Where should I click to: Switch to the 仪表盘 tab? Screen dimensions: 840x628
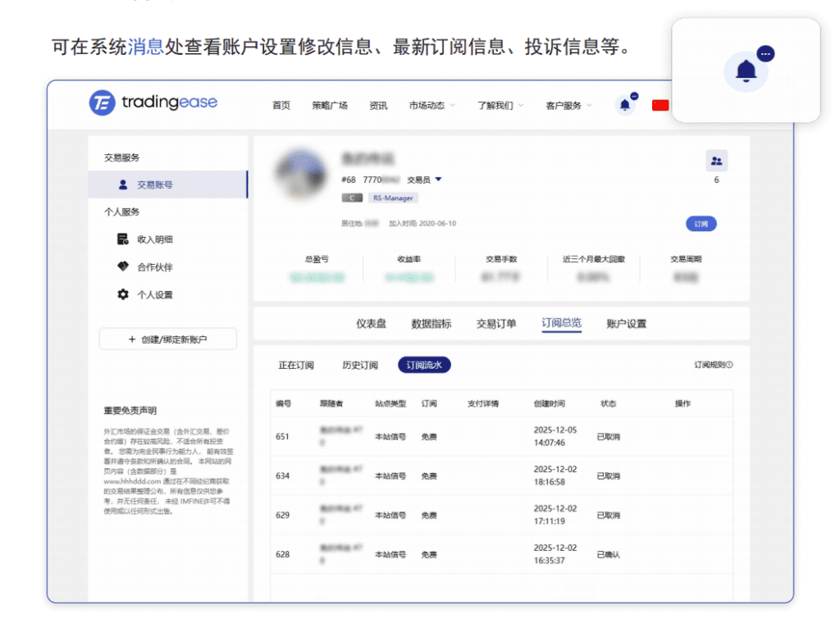371,324
